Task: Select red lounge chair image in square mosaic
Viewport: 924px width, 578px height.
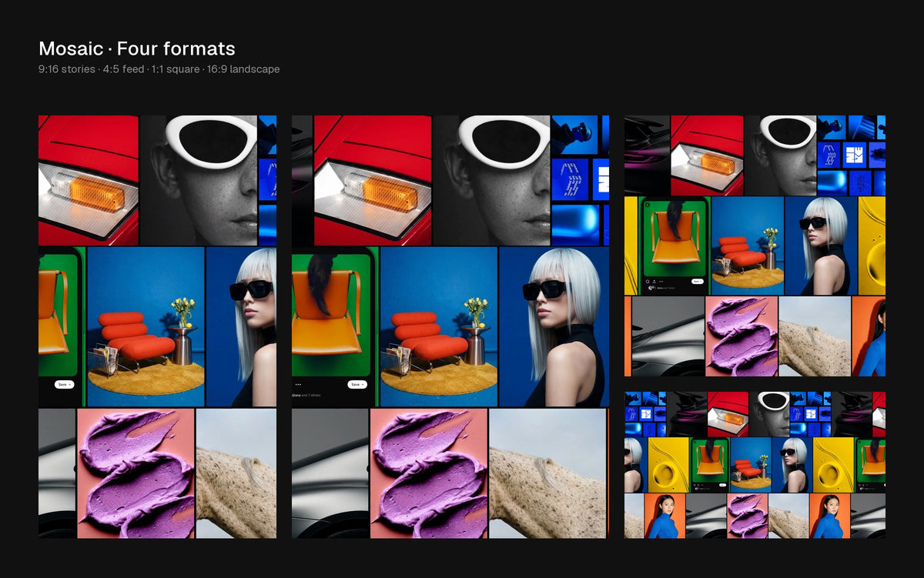Action: tap(747, 246)
